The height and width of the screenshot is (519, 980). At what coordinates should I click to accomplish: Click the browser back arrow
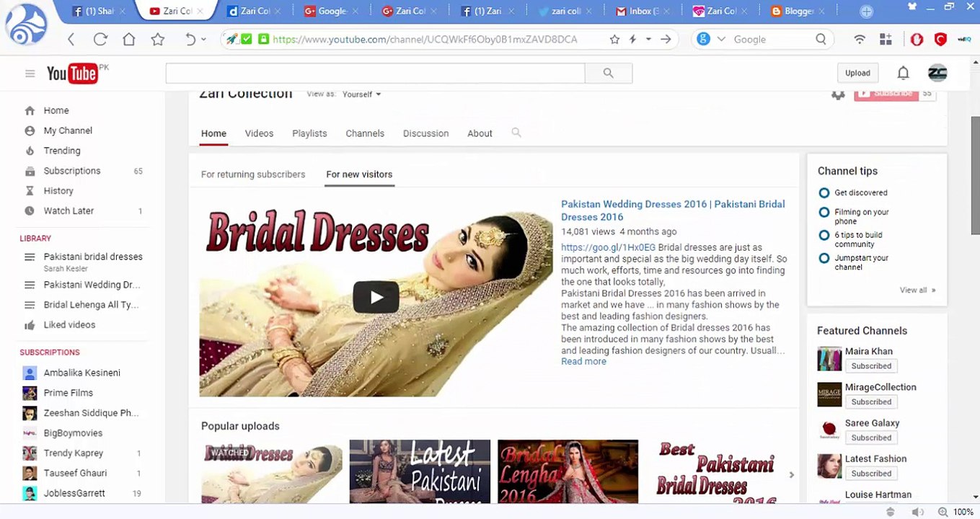point(71,40)
